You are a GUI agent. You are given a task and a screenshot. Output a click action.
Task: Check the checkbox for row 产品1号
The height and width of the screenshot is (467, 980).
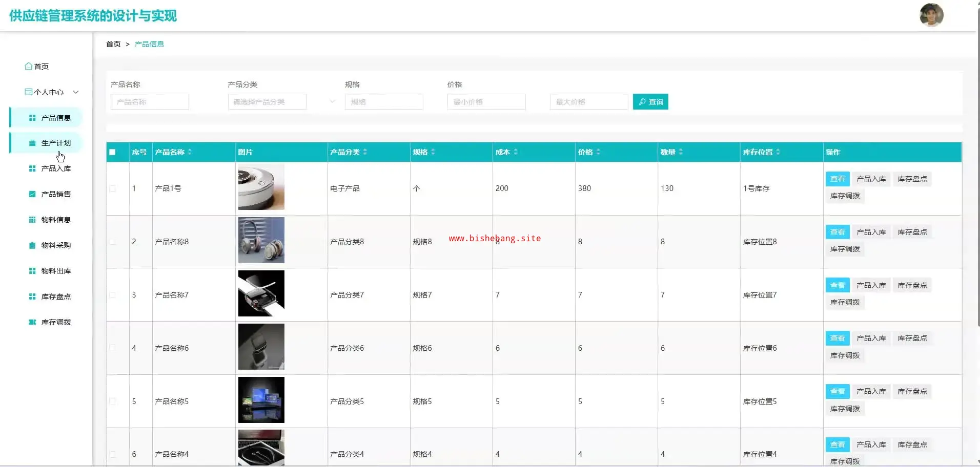coord(113,188)
